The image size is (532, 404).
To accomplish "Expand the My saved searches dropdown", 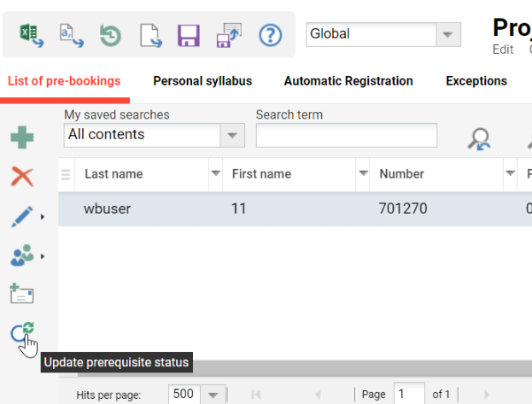I will (231, 135).
